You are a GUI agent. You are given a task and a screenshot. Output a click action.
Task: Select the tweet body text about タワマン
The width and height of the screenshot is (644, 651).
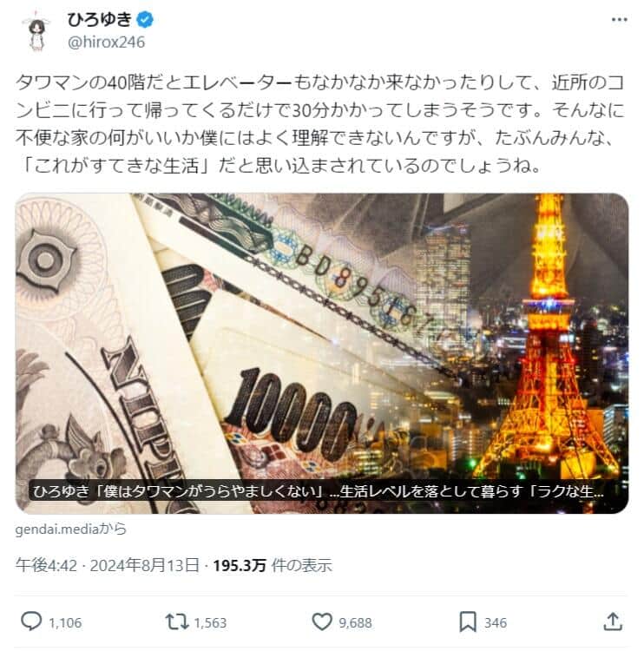(320, 124)
